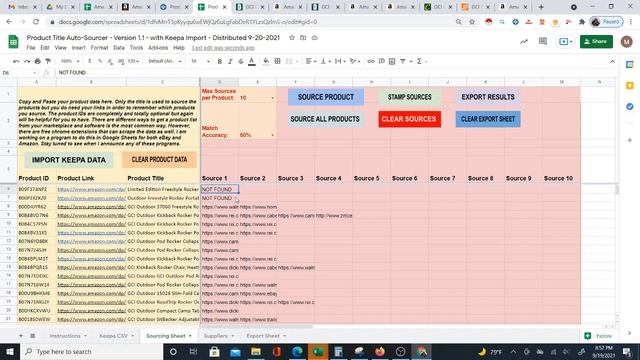The width and height of the screenshot is (640, 360).
Task: Click the cell name box showing D6
Action: 19,73
